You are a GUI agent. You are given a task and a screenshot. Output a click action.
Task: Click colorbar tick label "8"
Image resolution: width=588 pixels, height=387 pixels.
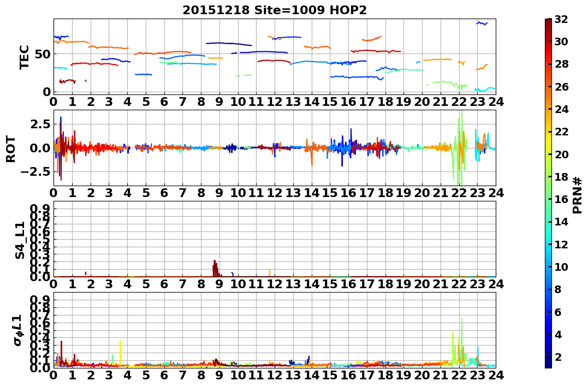[558, 289]
